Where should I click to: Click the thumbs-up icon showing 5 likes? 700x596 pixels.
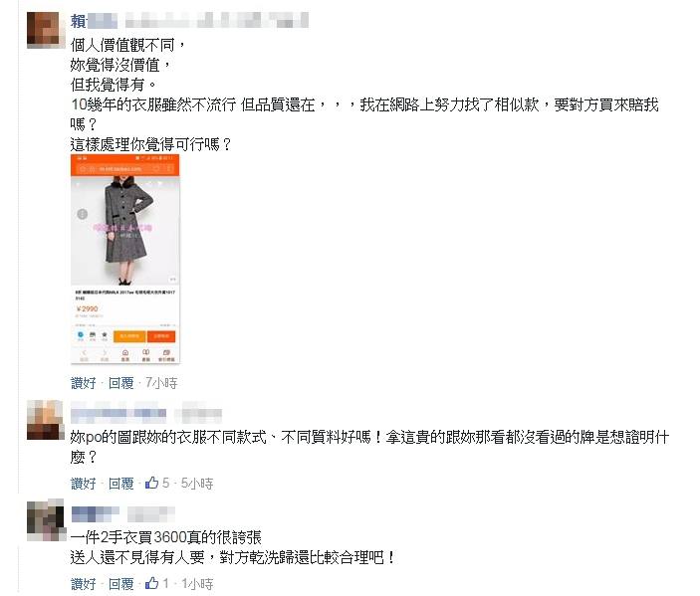click(x=151, y=483)
